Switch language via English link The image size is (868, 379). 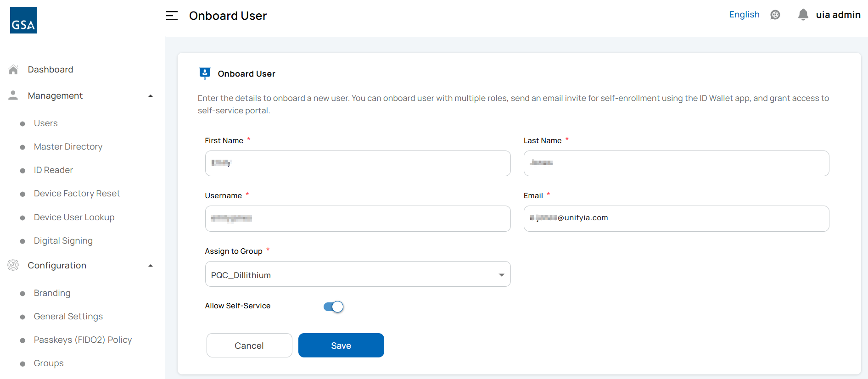[744, 15]
